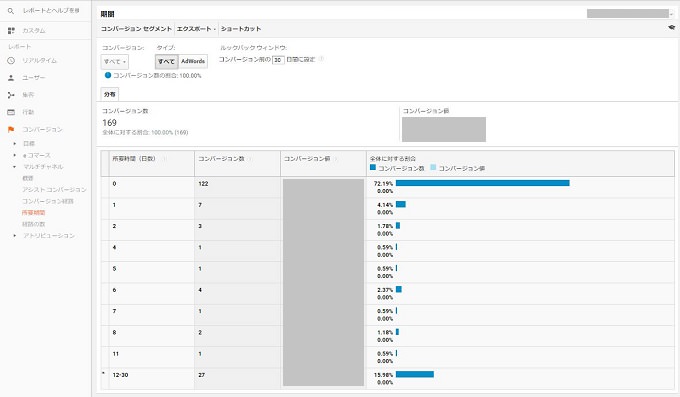Click the コンバージョン値 light blue legend swatch
Image resolution: width=680 pixels, height=397 pixels.
tap(433, 167)
